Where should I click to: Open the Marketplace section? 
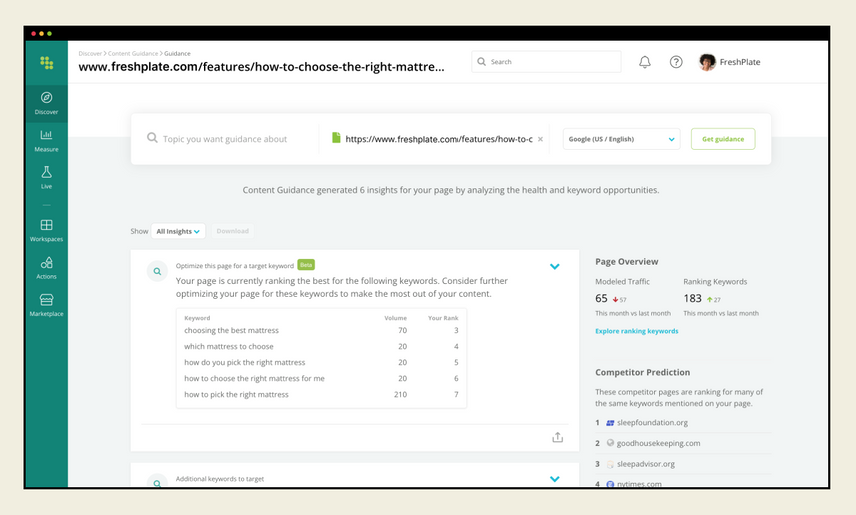point(46,305)
